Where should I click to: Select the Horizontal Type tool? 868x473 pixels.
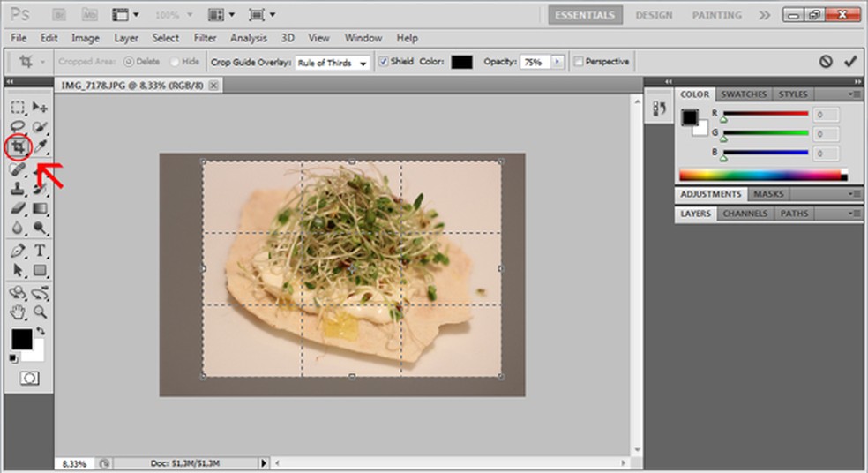coord(40,251)
